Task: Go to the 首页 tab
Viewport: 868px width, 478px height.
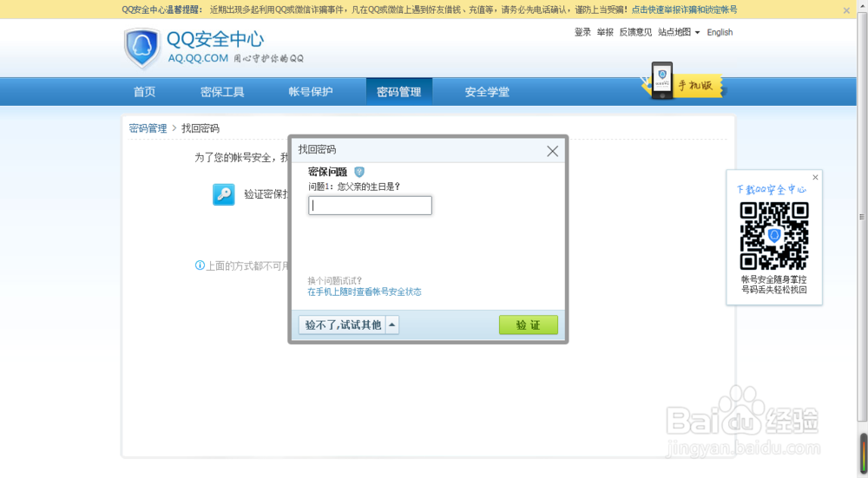Action: coord(144,92)
